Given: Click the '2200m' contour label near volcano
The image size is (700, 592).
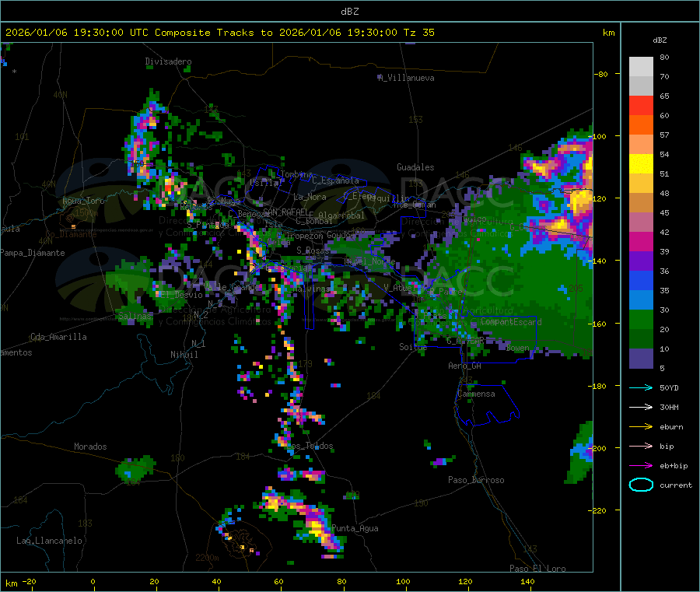Looking at the screenshot, I should [207, 558].
